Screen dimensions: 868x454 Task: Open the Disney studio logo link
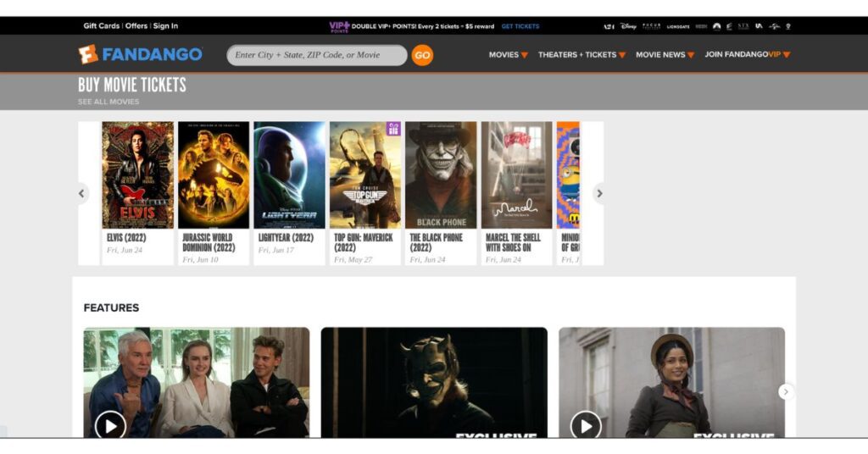[x=628, y=26]
